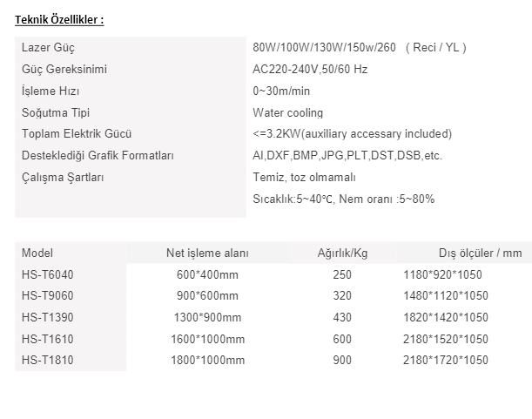Select the 1600*1000mm area value

click(207, 339)
